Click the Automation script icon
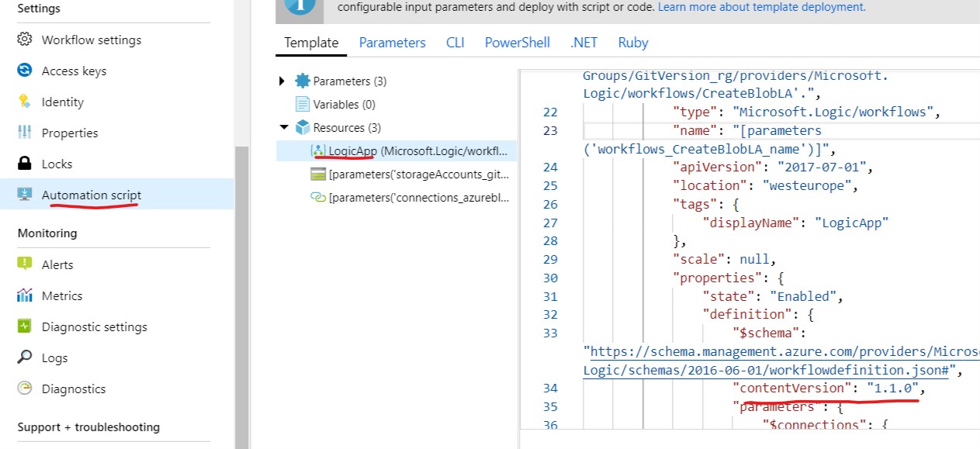 25,195
